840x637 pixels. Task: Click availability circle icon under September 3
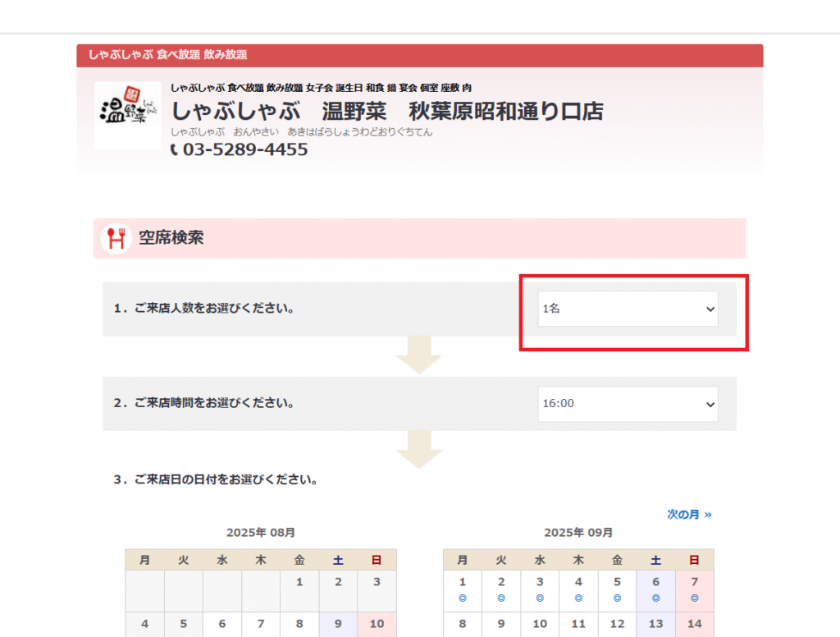pos(540,598)
